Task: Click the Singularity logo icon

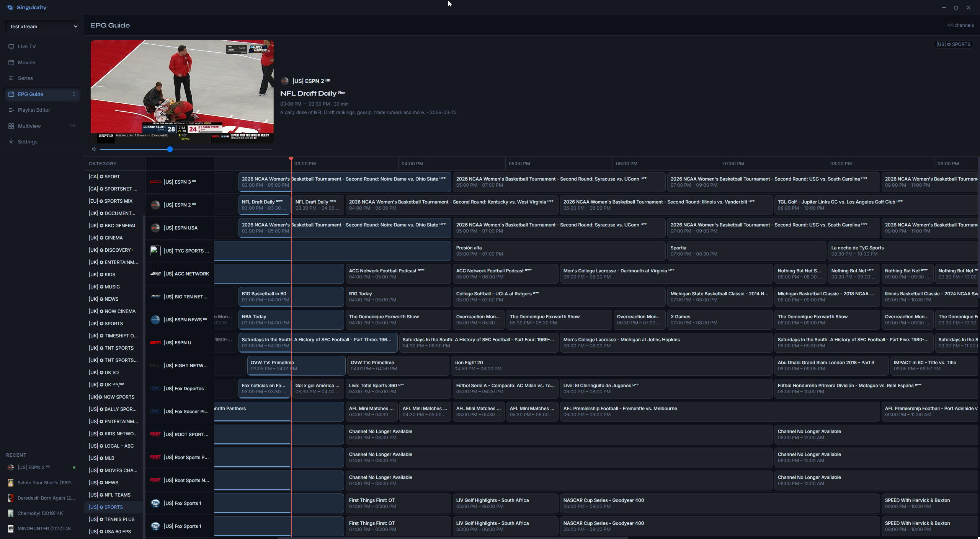Action: pyautogui.click(x=10, y=7)
